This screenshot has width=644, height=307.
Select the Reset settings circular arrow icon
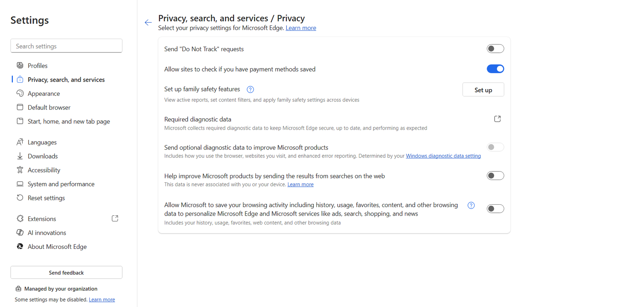pos(20,198)
